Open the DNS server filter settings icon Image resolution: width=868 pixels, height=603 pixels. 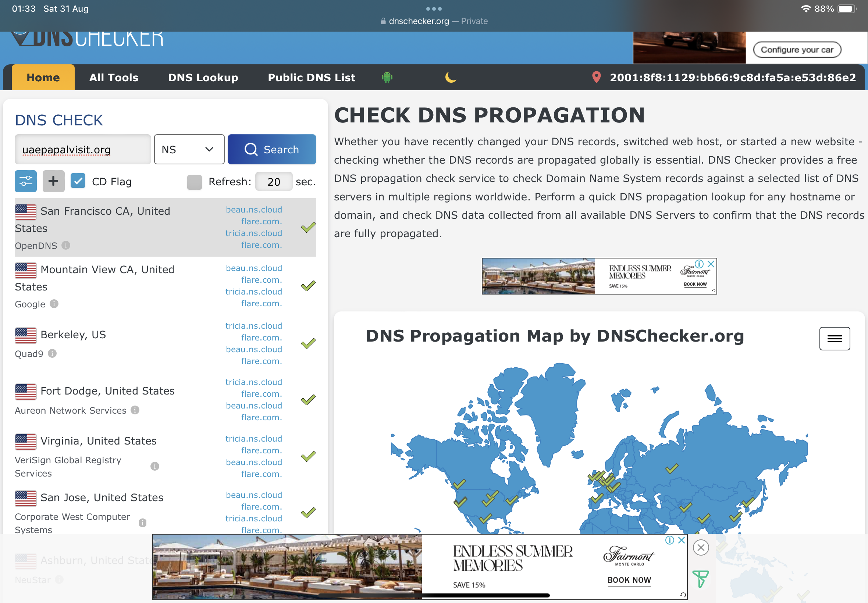26,181
